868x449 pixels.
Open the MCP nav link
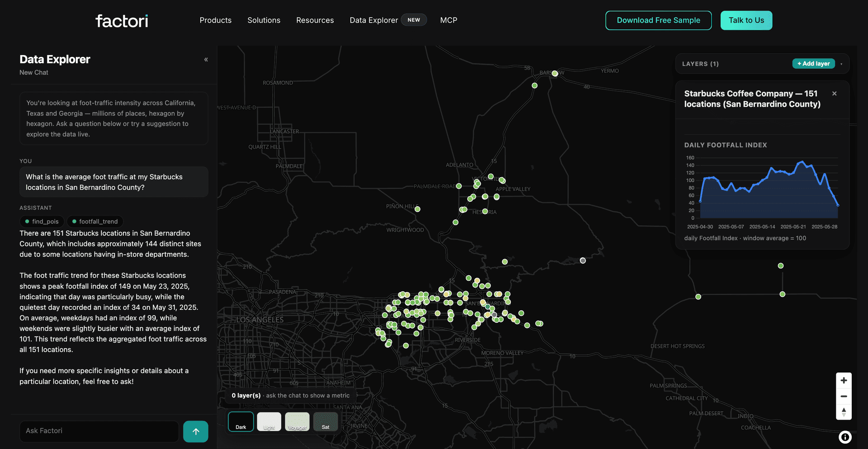pyautogui.click(x=449, y=20)
